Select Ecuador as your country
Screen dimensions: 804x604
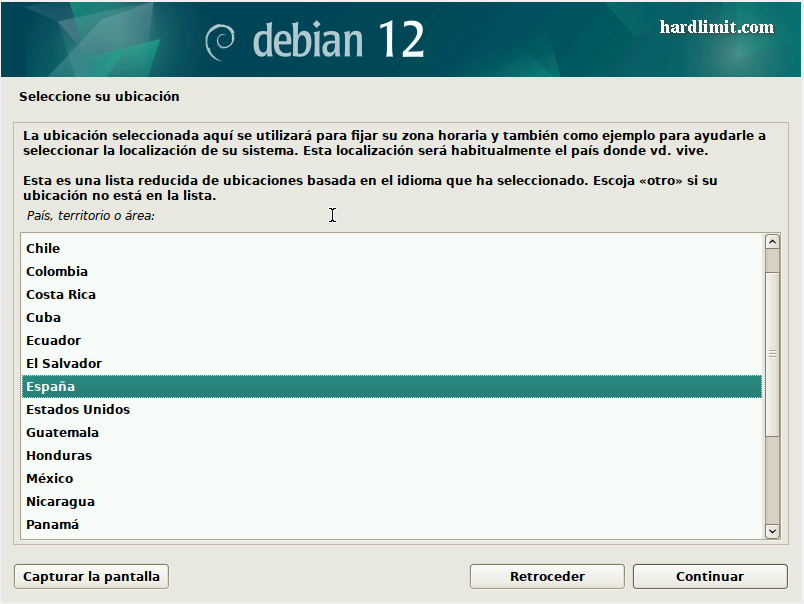pyautogui.click(x=53, y=340)
